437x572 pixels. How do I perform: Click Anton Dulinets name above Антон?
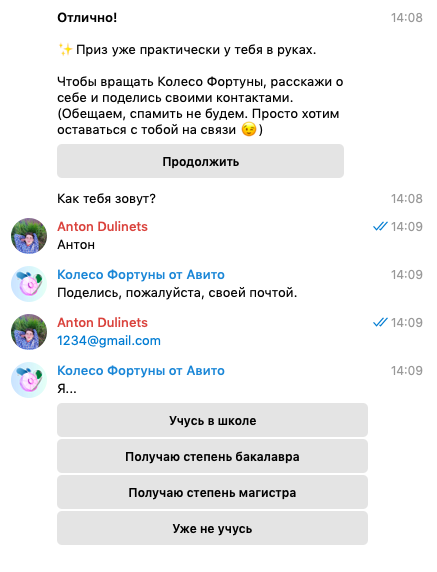tap(102, 227)
